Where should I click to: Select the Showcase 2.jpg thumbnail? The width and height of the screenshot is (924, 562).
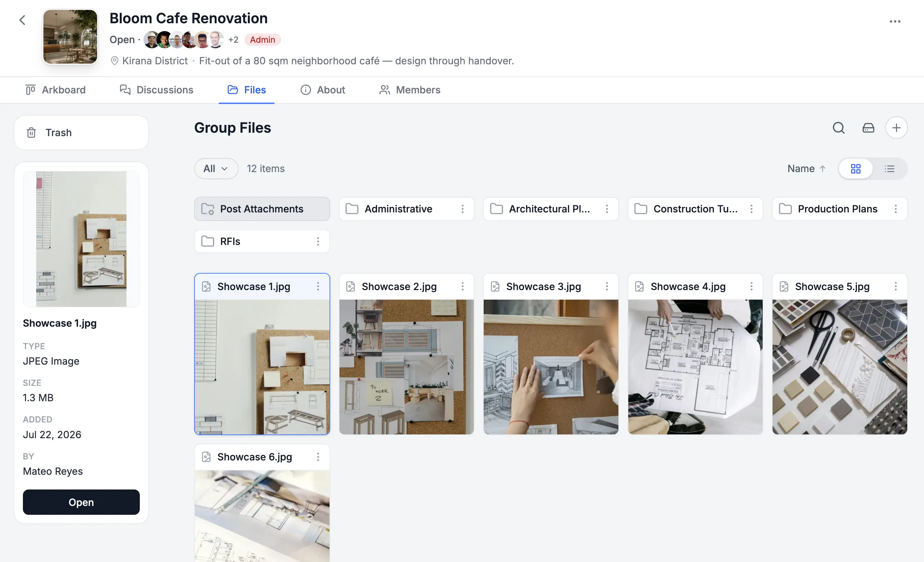(x=406, y=367)
